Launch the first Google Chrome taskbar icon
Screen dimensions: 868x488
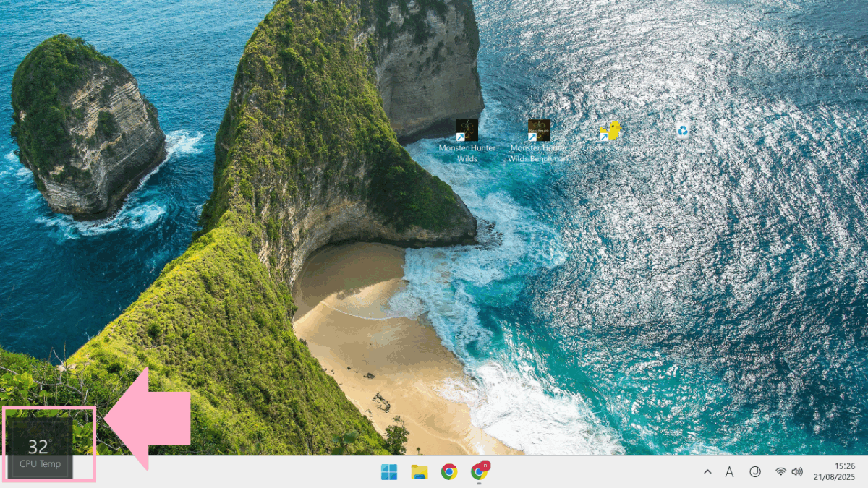click(449, 472)
